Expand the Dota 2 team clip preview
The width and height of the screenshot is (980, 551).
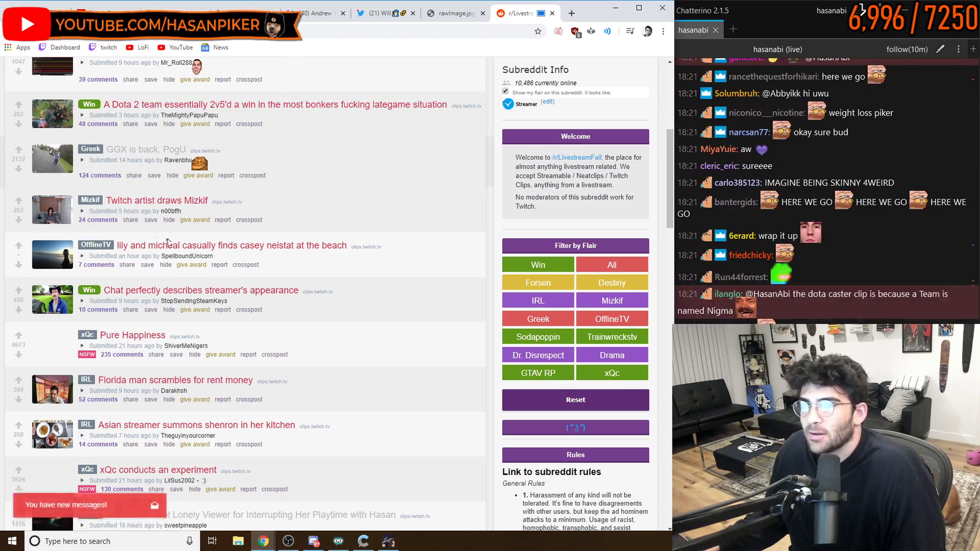pos(82,115)
